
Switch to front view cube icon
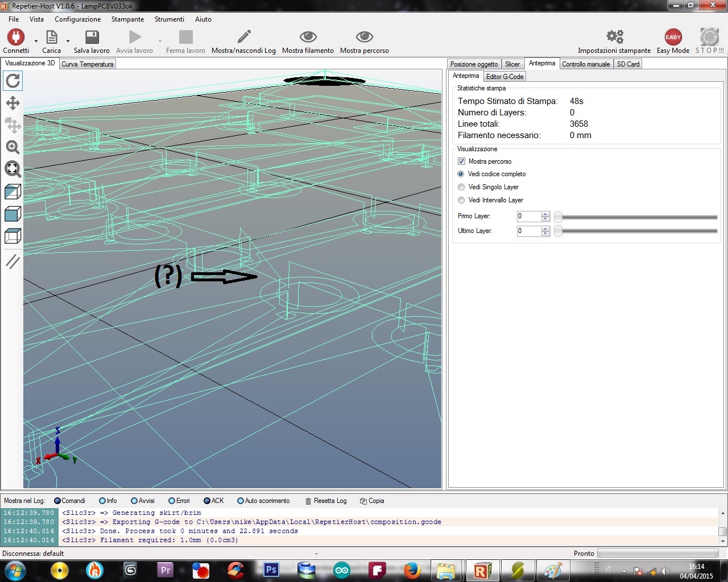point(13,214)
